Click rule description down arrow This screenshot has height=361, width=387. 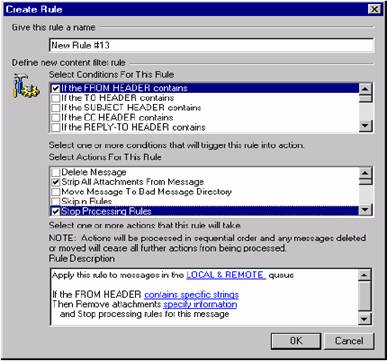pyautogui.click(x=364, y=318)
